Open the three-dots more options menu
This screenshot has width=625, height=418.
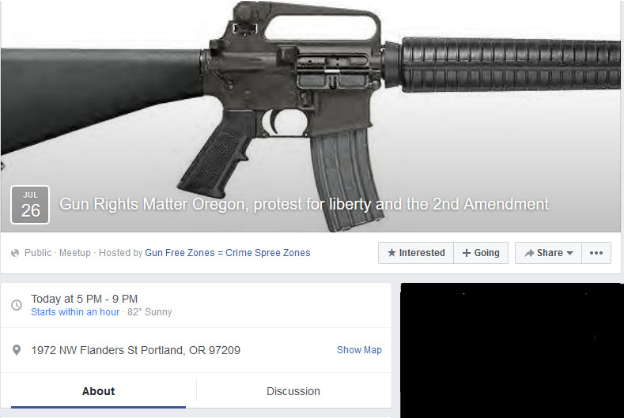(x=596, y=253)
